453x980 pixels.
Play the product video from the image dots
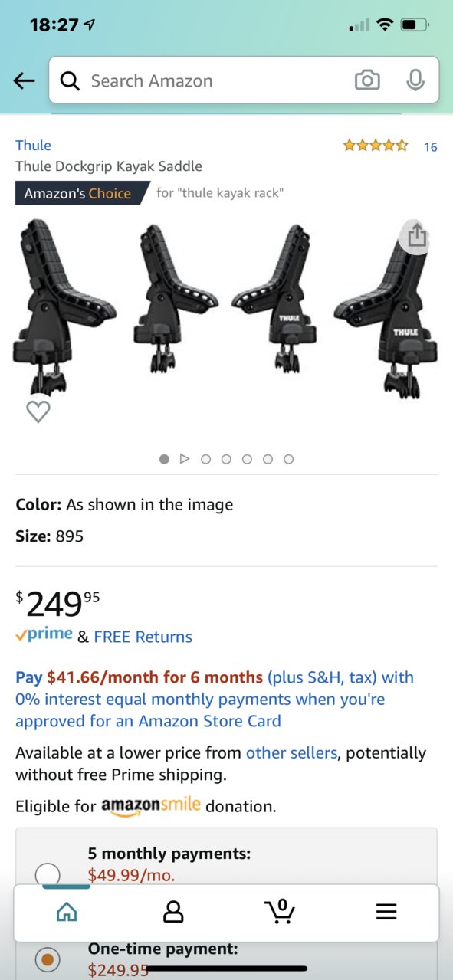click(184, 459)
